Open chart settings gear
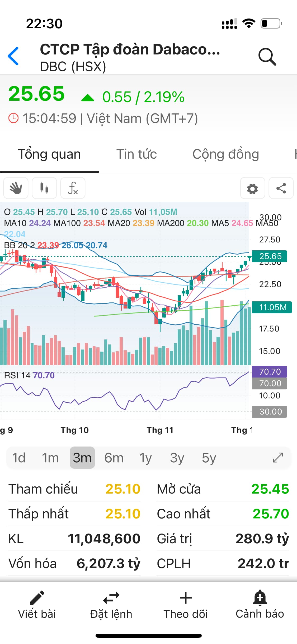 [x=252, y=188]
